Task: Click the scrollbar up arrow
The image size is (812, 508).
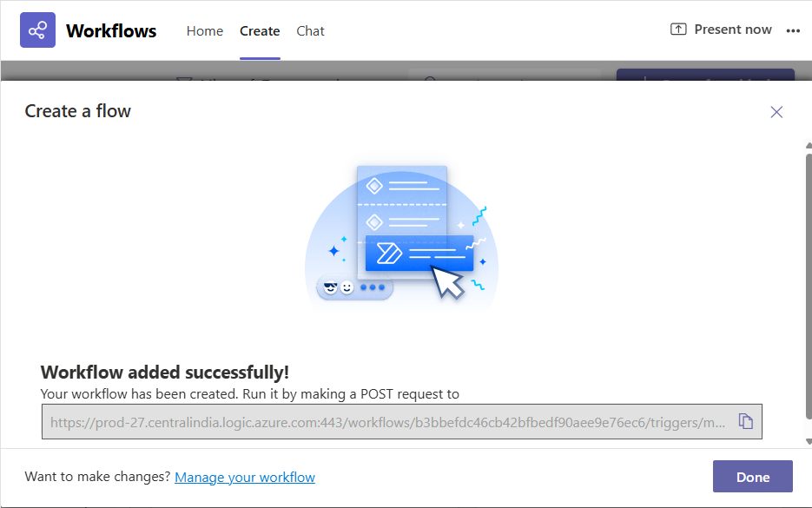Action: coord(808,146)
